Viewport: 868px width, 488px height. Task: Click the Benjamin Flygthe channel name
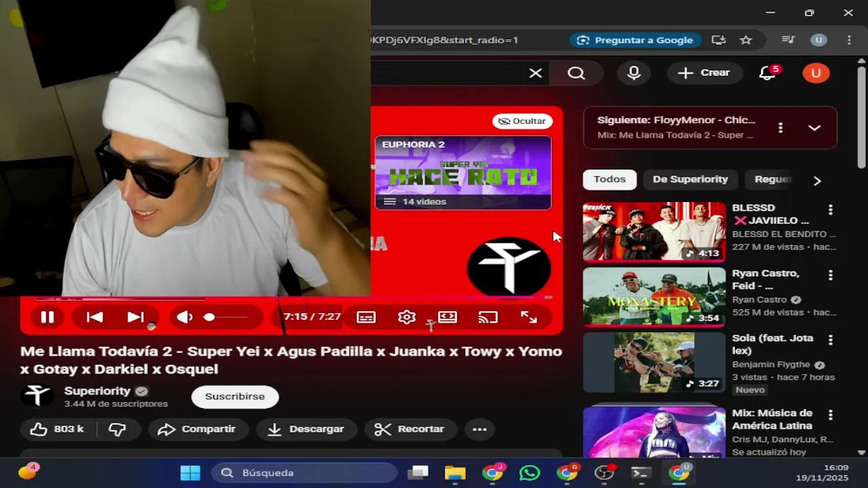pos(771,365)
